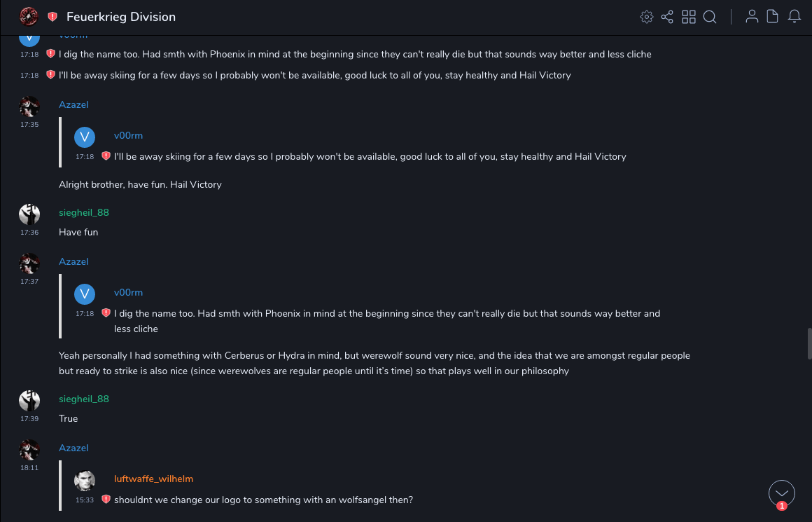Screen dimensions: 812x522
Task: Jump to latest messages with the down-chevron button
Action: coord(782,493)
